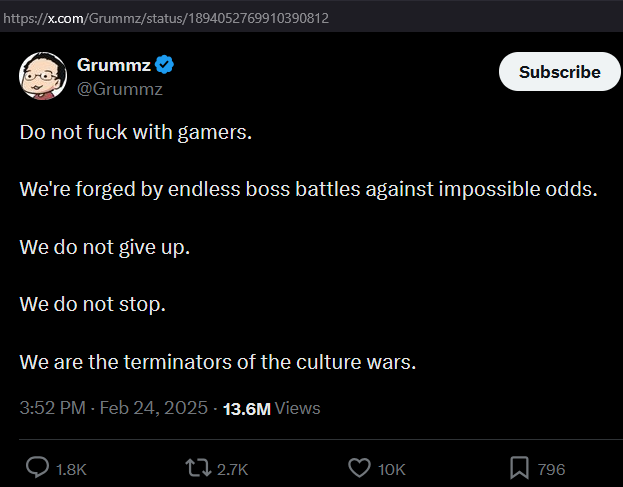
Task: Click the 796 bookmarks count
Action: point(551,469)
